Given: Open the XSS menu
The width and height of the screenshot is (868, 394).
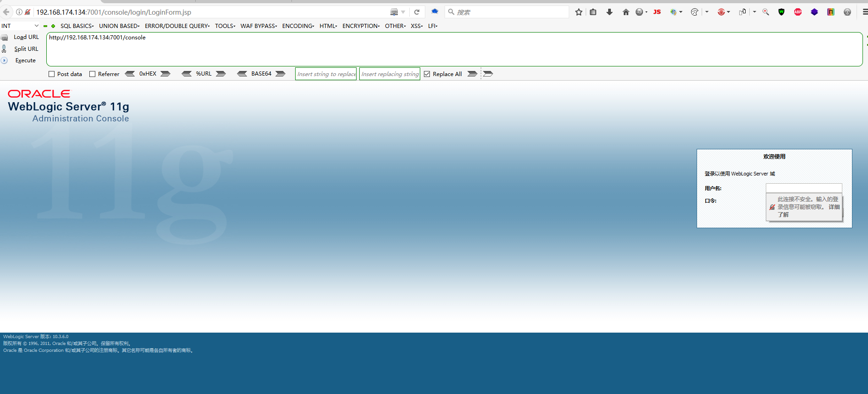Looking at the screenshot, I should click(x=417, y=26).
